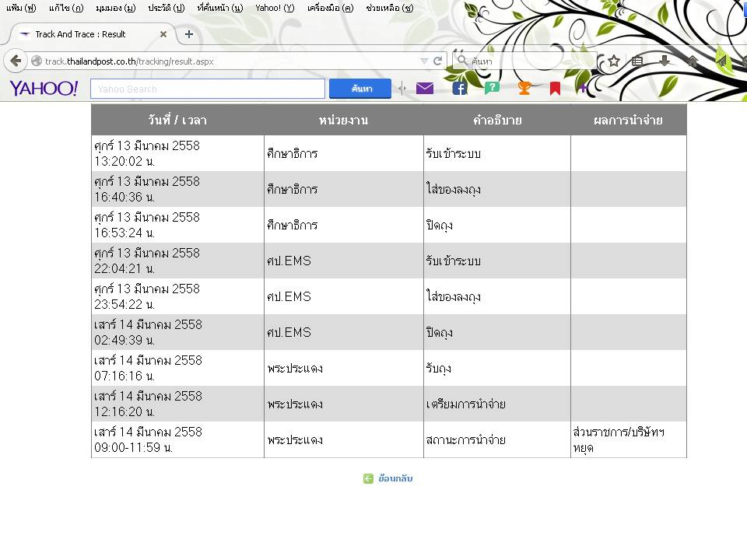Close the Track And Trace tab

(x=163, y=34)
